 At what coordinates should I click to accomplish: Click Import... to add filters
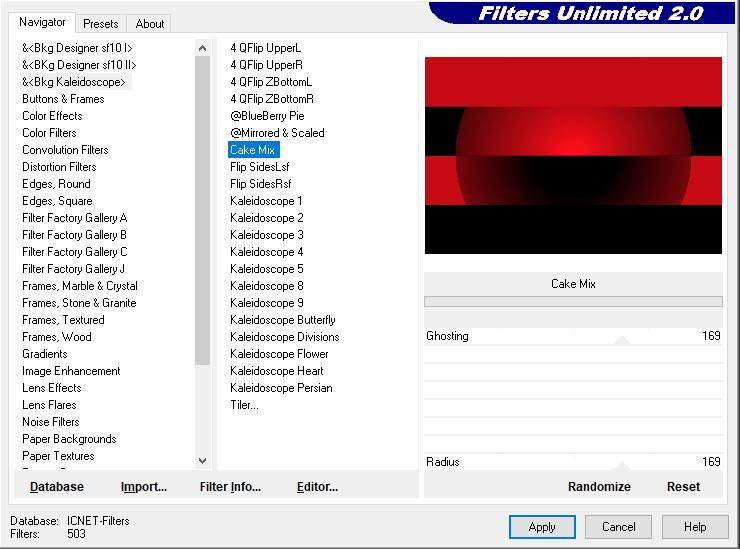[143, 487]
